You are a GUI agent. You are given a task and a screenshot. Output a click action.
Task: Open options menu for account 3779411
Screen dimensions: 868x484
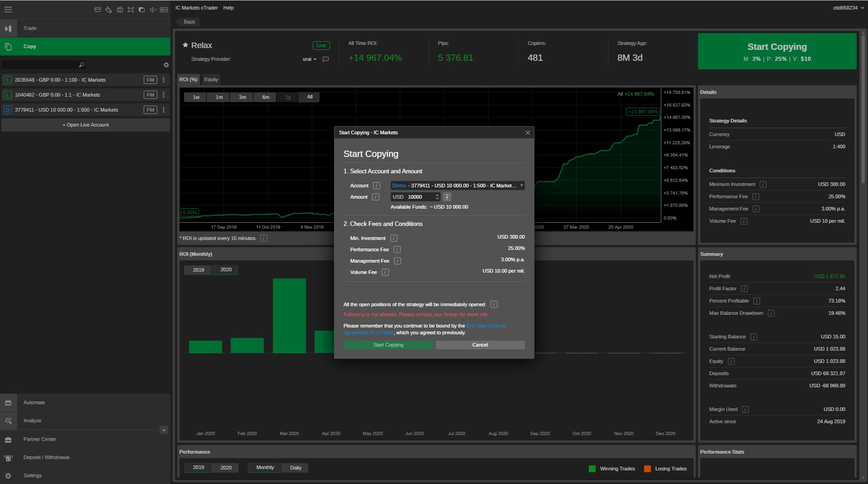(x=164, y=110)
